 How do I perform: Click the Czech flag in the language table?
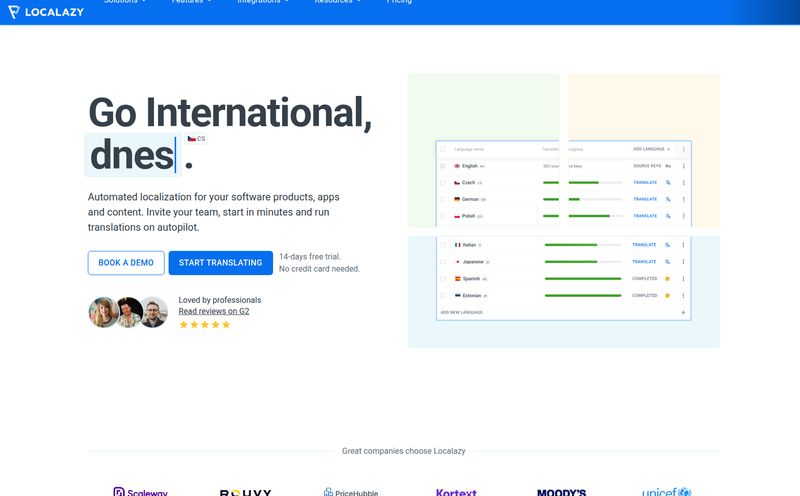point(457,183)
